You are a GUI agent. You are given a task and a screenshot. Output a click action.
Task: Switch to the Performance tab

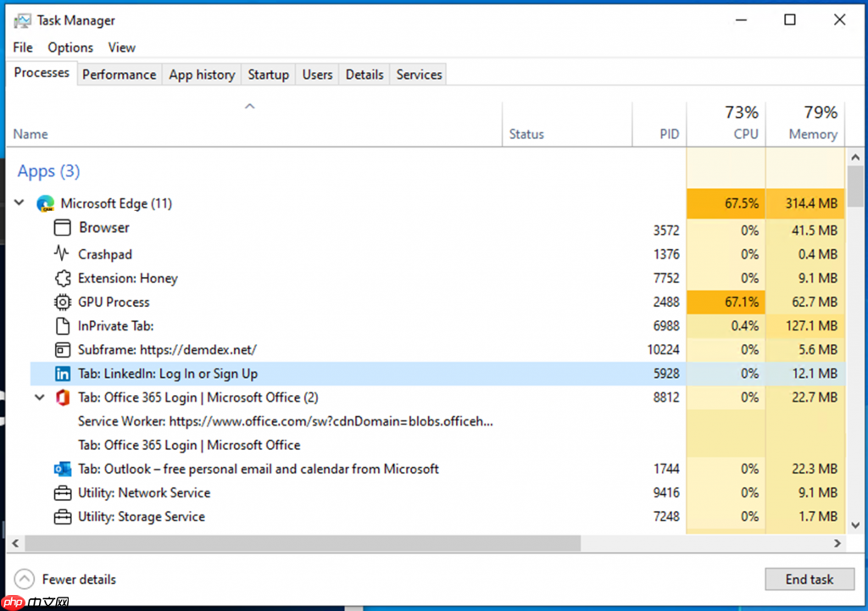point(119,75)
